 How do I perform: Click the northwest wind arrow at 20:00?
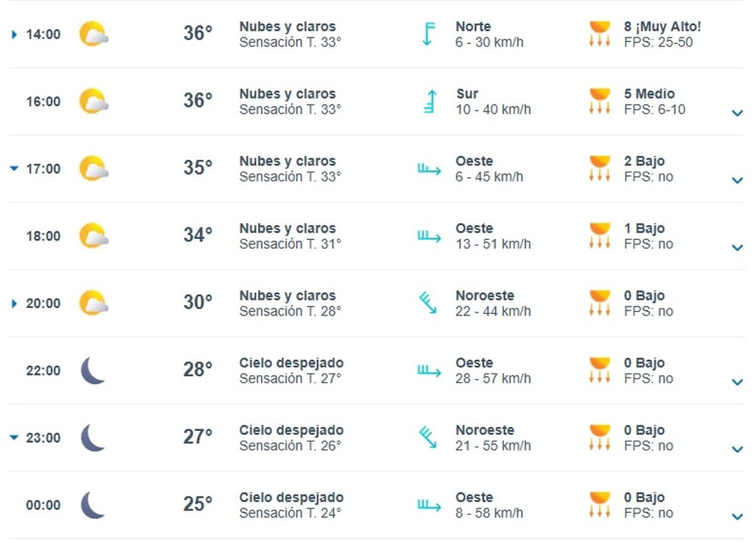(428, 303)
